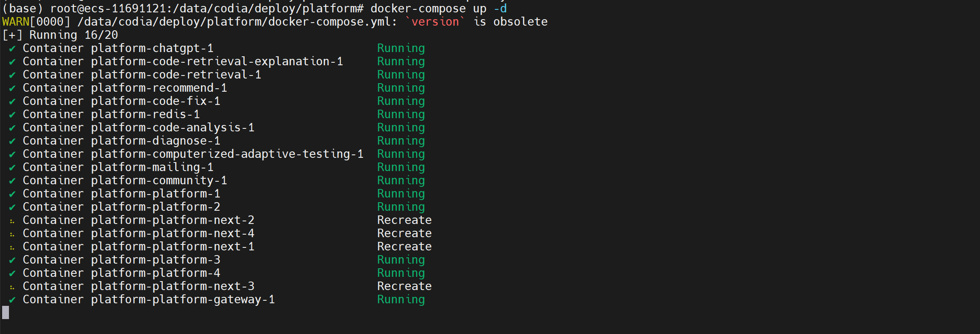980x334 pixels.
Task: Click the checkmark next to platform-community-1
Action: [x=12, y=181]
